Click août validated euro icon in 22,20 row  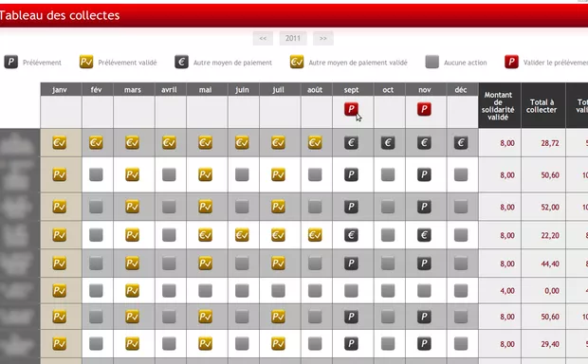[315, 235]
